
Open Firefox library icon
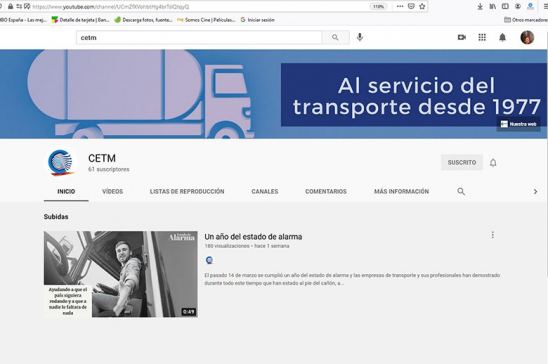(493, 6)
